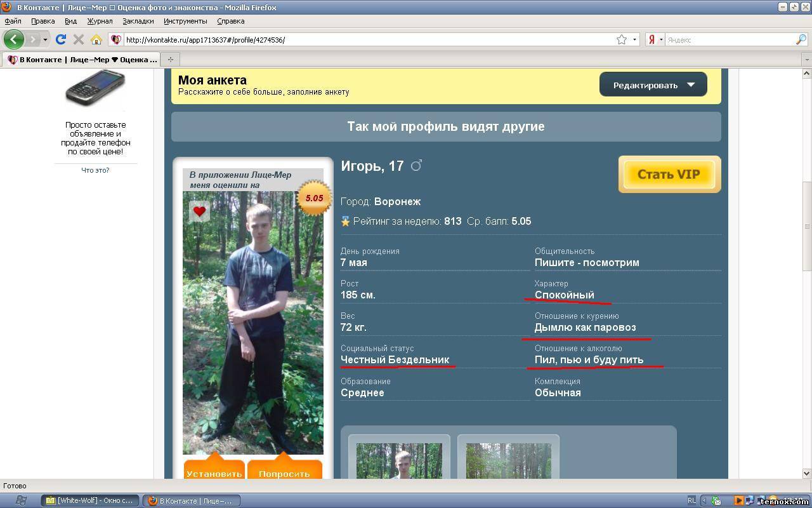Open the second forest photo thumbnail
The height and width of the screenshot is (508, 812).
[x=508, y=461]
